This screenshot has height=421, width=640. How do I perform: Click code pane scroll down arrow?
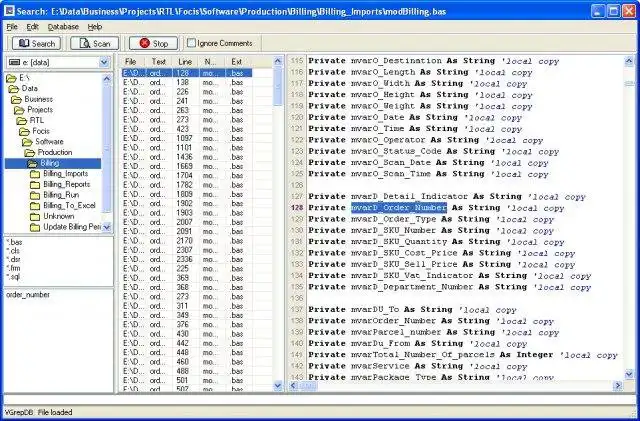click(629, 374)
